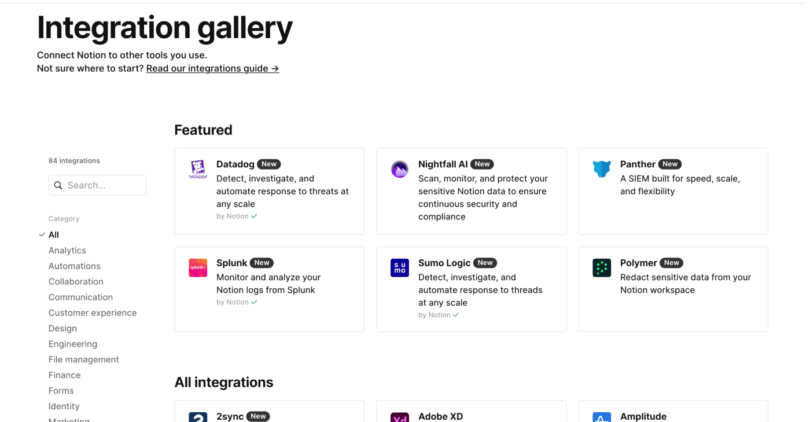Click the 2sync logo icon
This screenshot has height=422, width=810.
point(198,417)
